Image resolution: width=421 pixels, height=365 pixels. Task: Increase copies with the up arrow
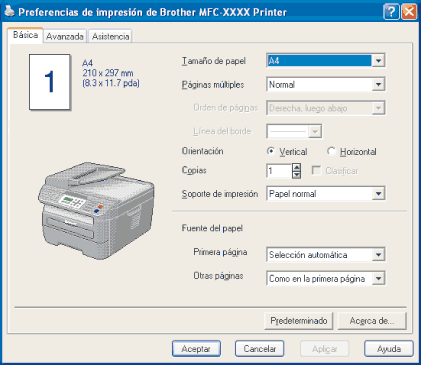tap(296, 167)
